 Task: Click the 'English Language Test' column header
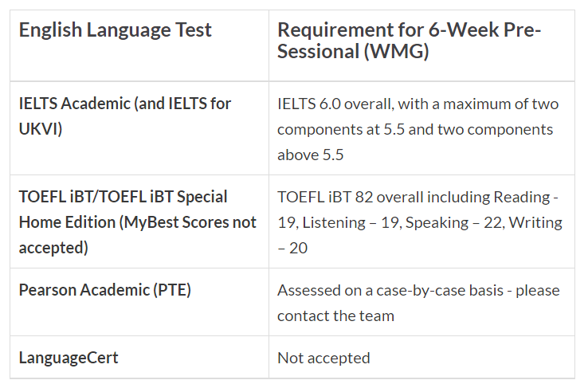coord(115,30)
